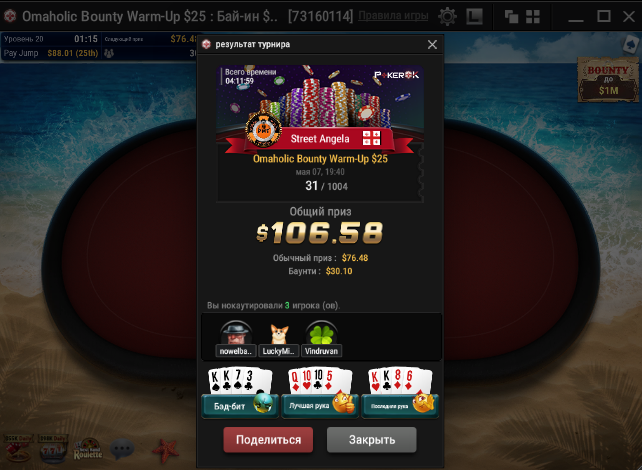View the Бэд-бит hand

[240, 393]
